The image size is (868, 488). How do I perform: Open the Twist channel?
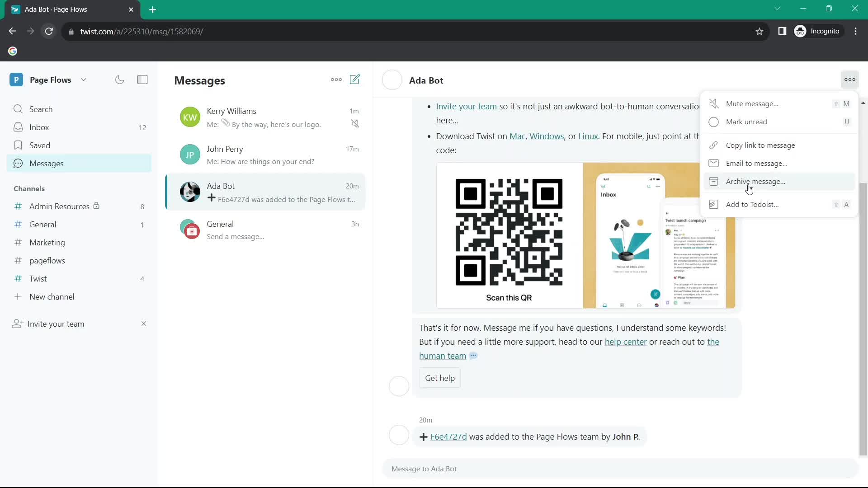[79, 278]
